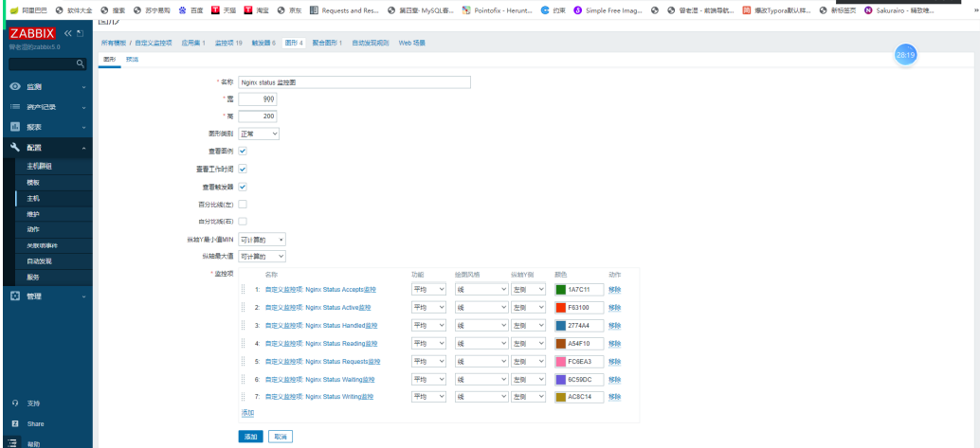
Task: Open the 纵轴最大值 dropdown
Action: pos(263,256)
